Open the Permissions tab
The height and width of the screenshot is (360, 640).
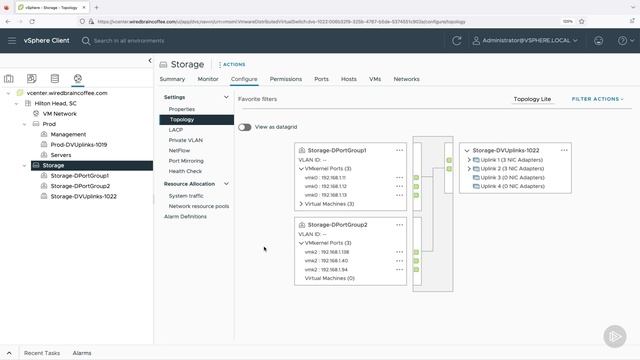click(286, 79)
